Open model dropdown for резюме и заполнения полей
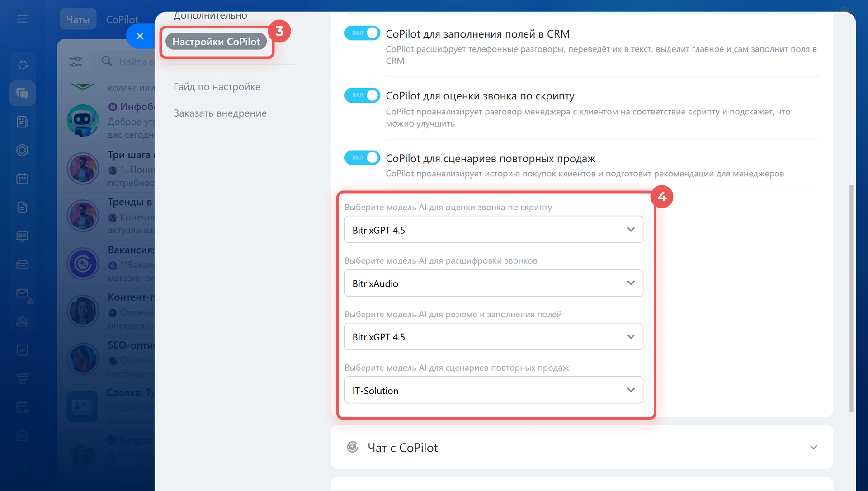The image size is (868, 491). coord(494,337)
